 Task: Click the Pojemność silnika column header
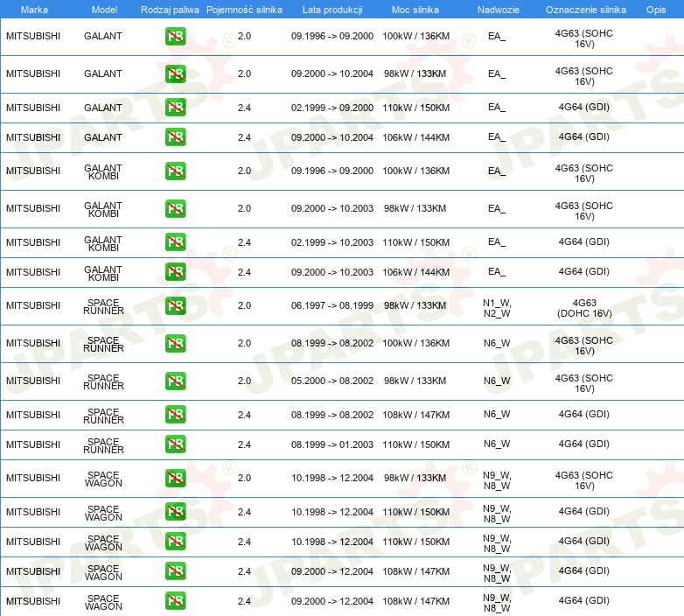click(x=244, y=10)
